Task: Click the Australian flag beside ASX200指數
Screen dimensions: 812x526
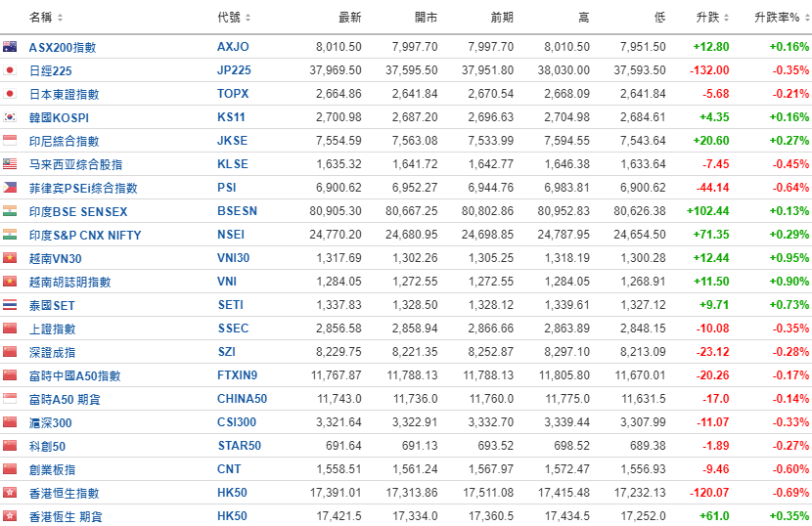Action: (x=10, y=46)
